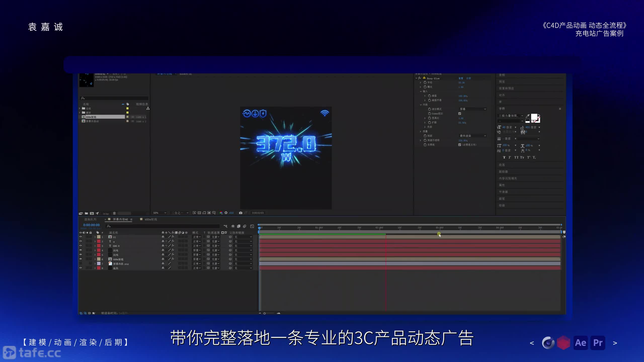Create new folder in project panel

coord(86,213)
